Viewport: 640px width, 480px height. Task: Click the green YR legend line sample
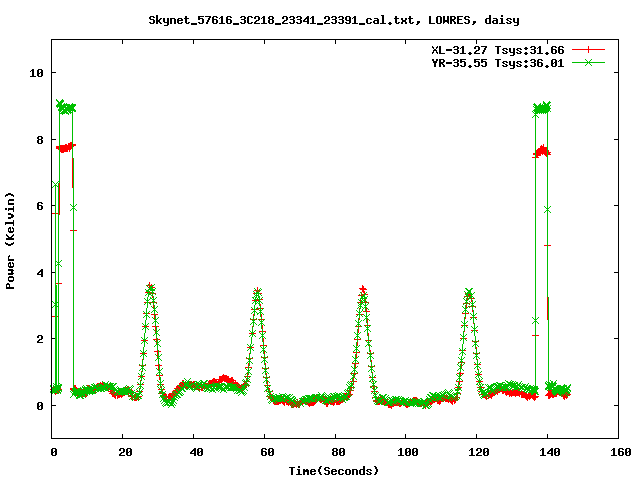coord(588,62)
